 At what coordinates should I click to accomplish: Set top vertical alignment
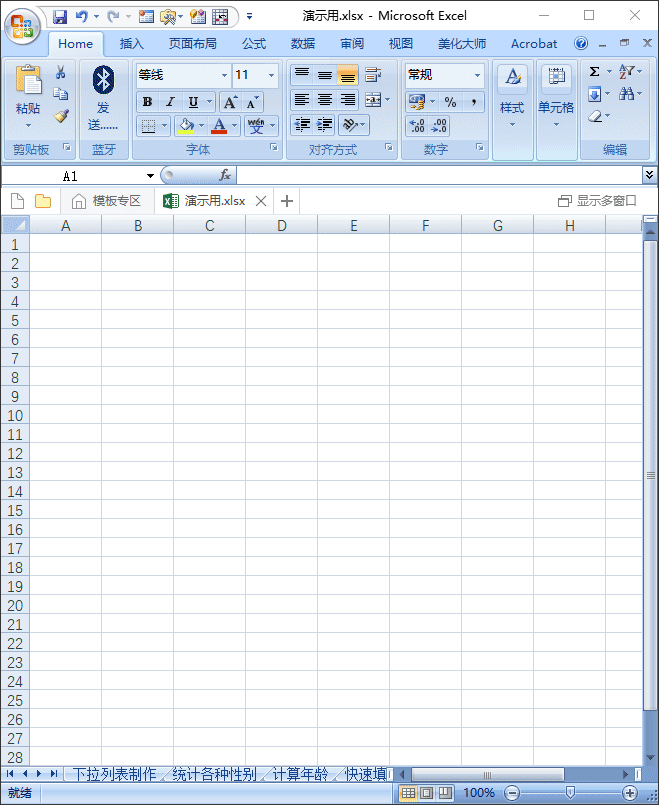[x=302, y=75]
